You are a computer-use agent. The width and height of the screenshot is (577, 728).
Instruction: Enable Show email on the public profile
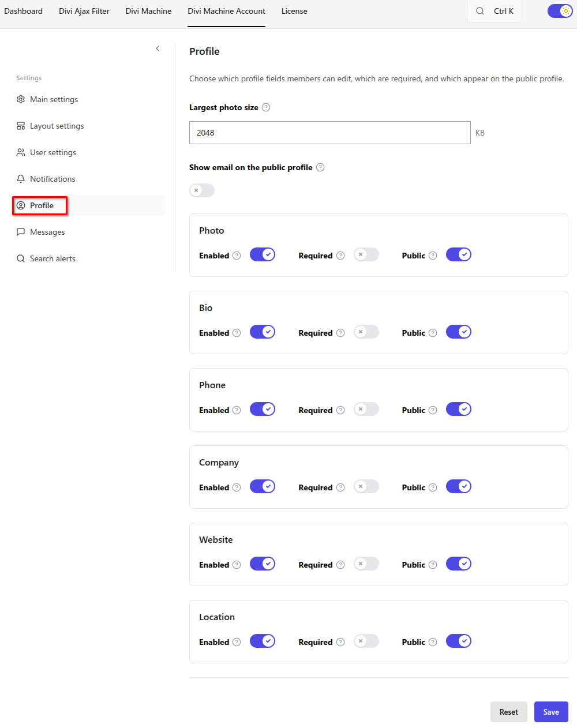(202, 190)
